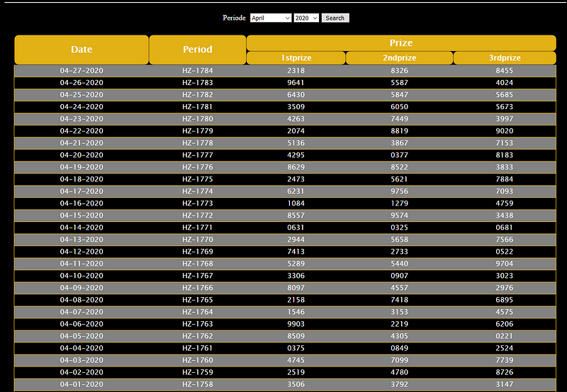Click 2nd prize value 8326
Screen dimensions: 567x392
(399, 70)
